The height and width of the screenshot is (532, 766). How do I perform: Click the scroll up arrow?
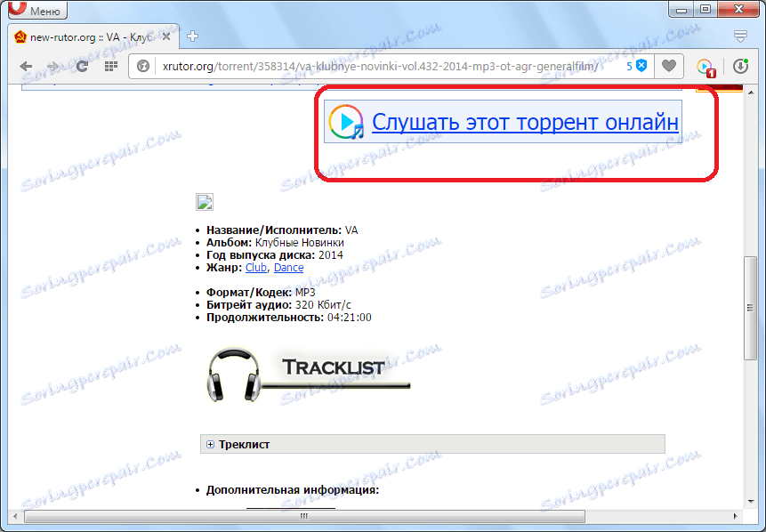click(750, 93)
